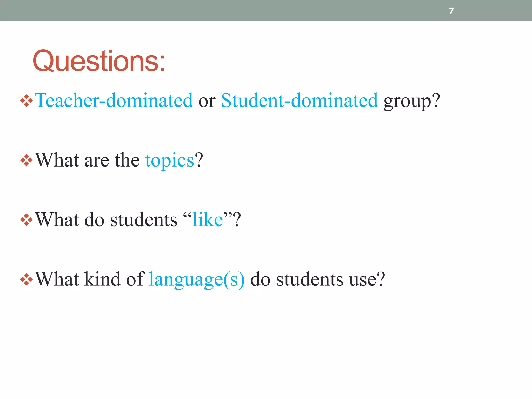Click the diamond bullet before 'What do students'
Screen dimensions: 532x399
pyautogui.click(x=26, y=220)
